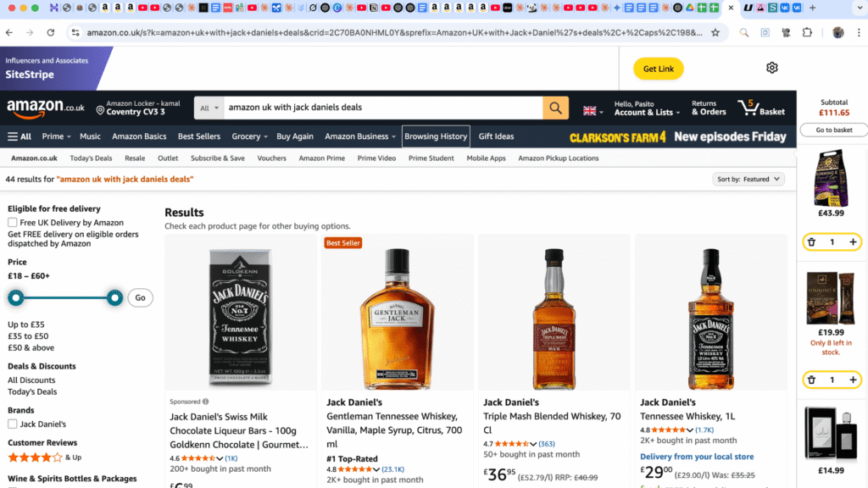Open the Sort by Featured dropdown
Viewport: 868px width, 488px height.
click(749, 180)
